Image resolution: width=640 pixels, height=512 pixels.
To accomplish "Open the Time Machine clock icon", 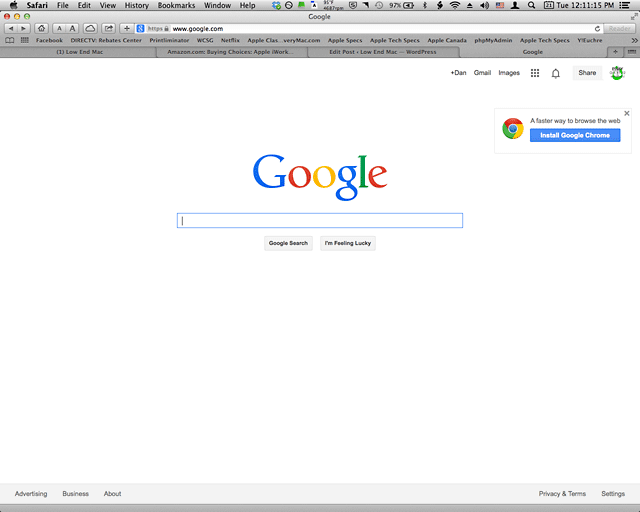I will 379,5.
